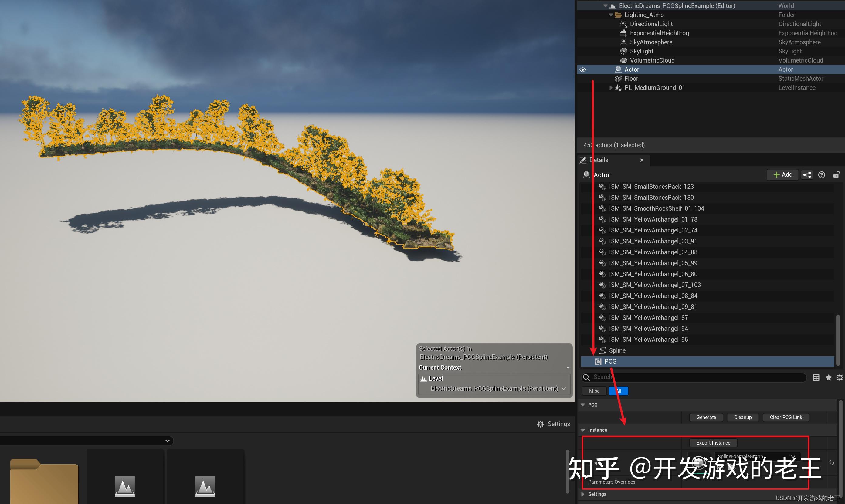Click the Generate button under PCG
The image size is (845, 504).
[x=706, y=417]
